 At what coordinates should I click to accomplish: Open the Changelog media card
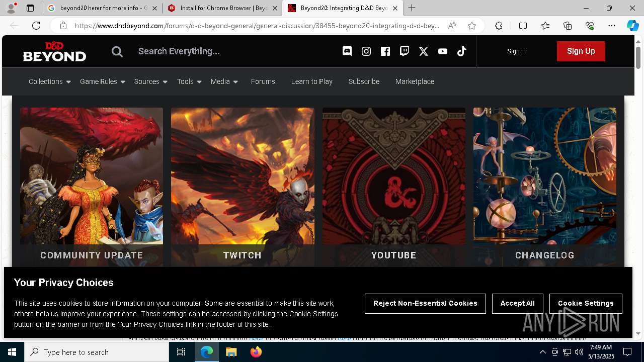[x=545, y=187]
